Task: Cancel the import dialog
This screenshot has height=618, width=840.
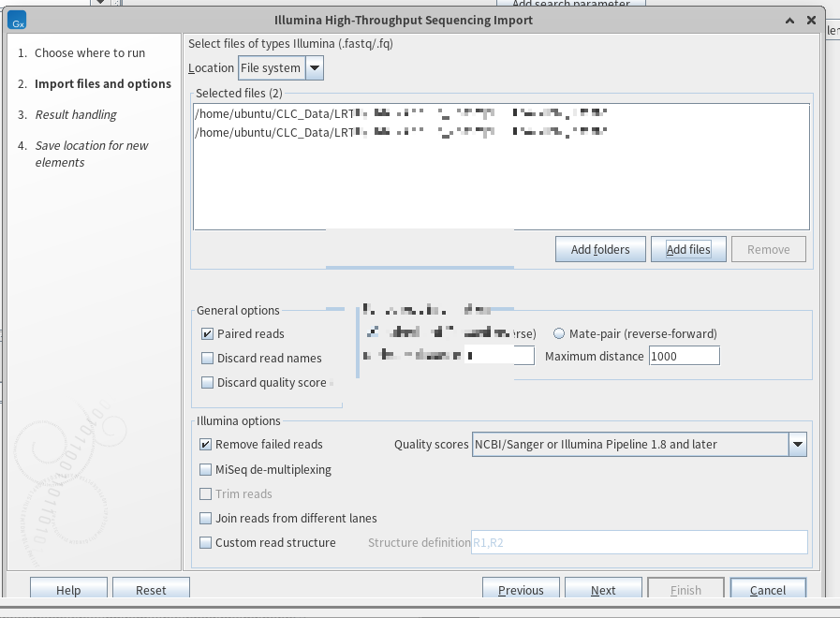Action: 768,589
